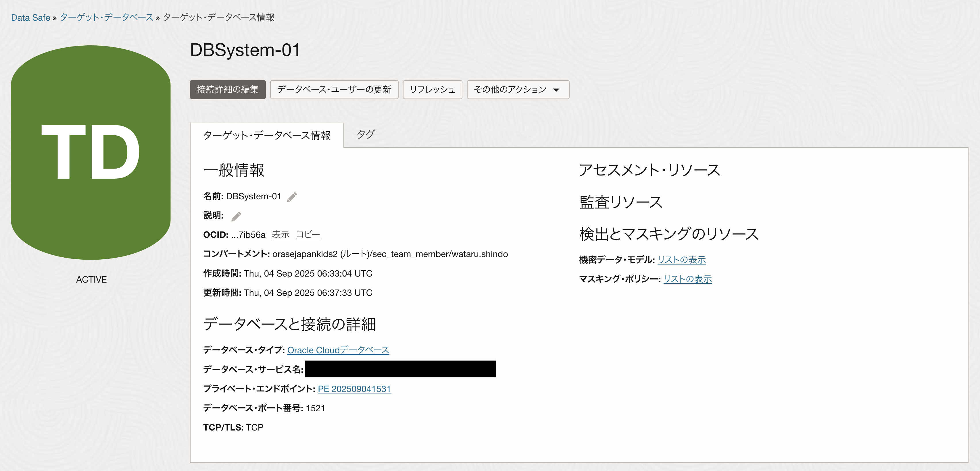This screenshot has height=471, width=980.
Task: Open その他のアクション menu
Action: point(512,90)
